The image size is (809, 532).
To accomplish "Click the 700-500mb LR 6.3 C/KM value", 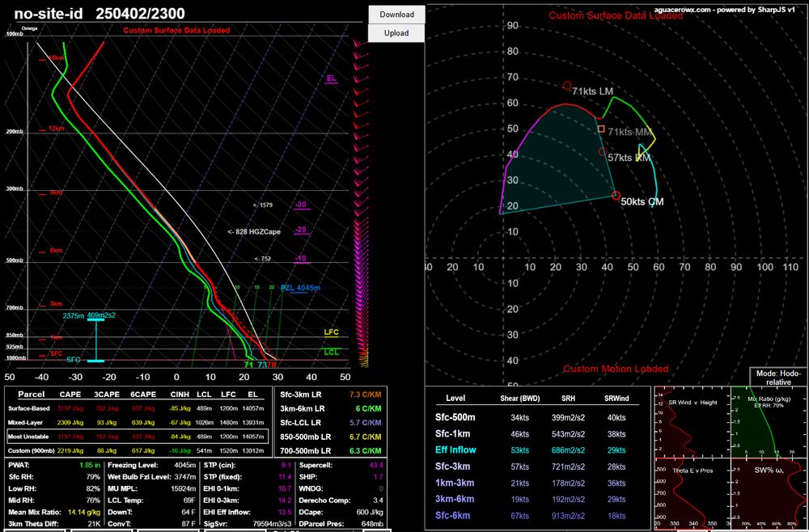I will [x=366, y=450].
